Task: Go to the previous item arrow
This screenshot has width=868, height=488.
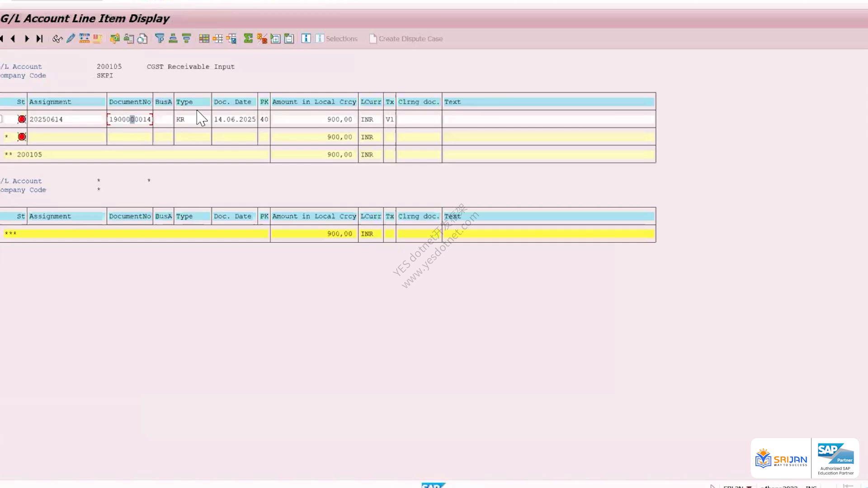Action: click(x=13, y=39)
